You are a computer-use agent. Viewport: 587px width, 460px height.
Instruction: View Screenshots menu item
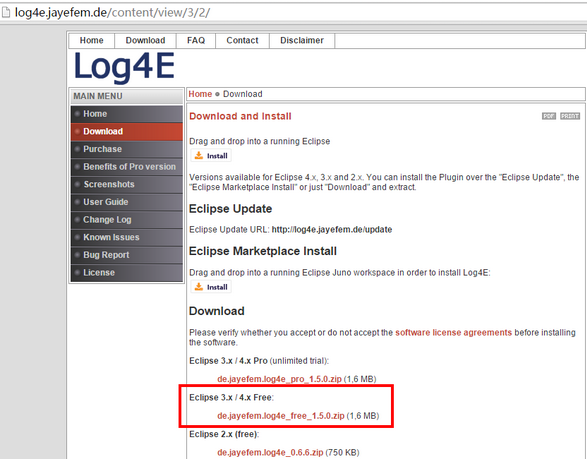(127, 184)
